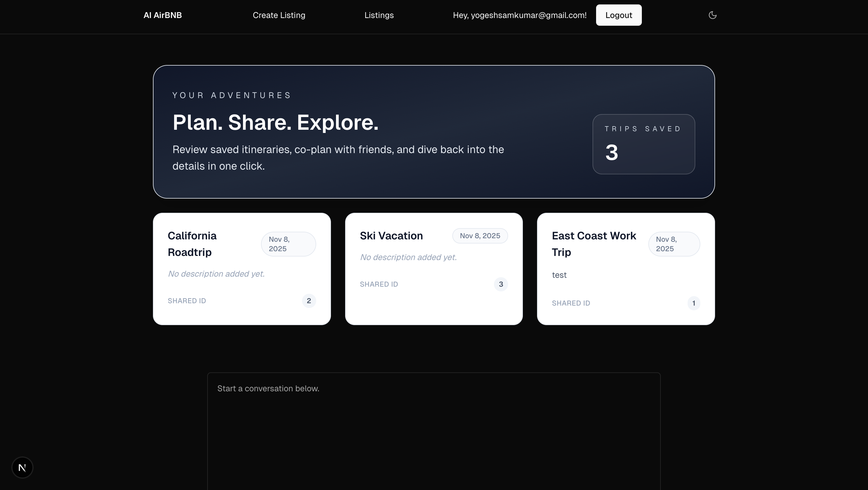Toggle dark mode moon icon
868x490 pixels.
tap(712, 15)
